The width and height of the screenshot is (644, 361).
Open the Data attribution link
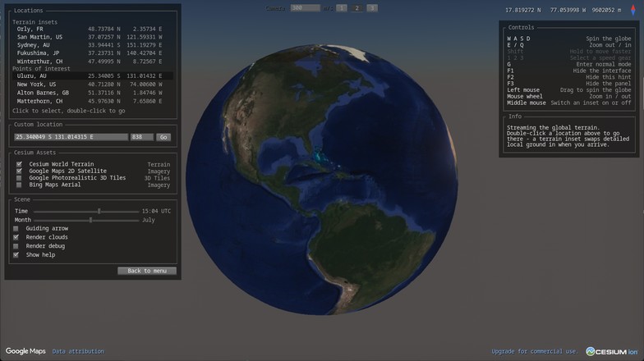pyautogui.click(x=78, y=351)
